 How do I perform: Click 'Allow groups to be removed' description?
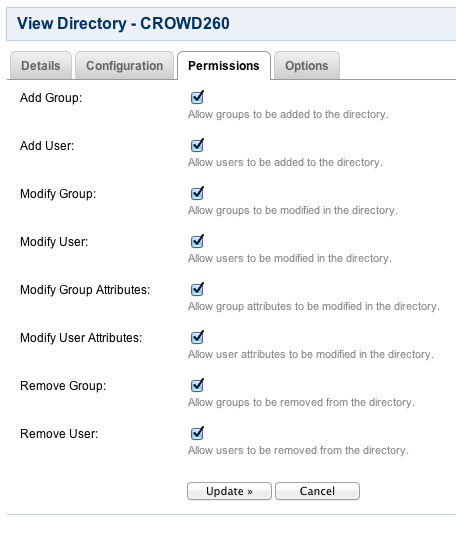pyautogui.click(x=301, y=402)
